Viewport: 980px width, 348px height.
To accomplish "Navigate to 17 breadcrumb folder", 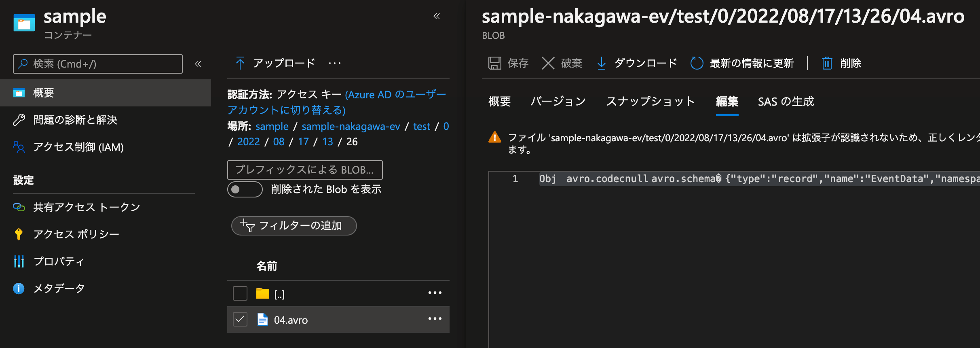I will click(303, 142).
